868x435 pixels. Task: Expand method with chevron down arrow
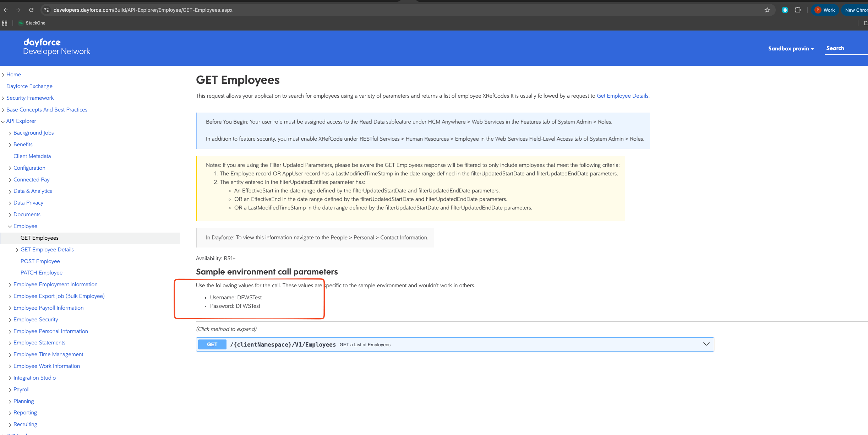[706, 344]
